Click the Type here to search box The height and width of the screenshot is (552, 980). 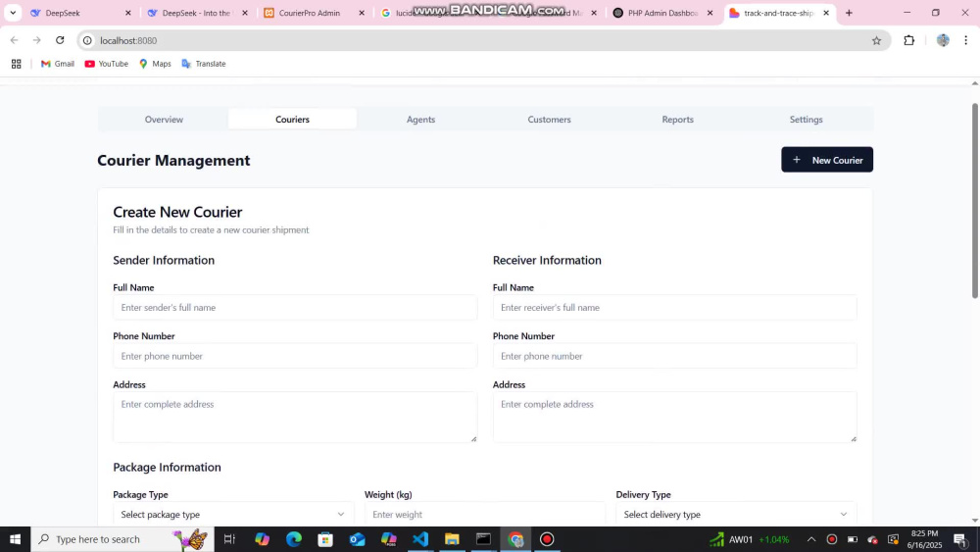point(122,539)
